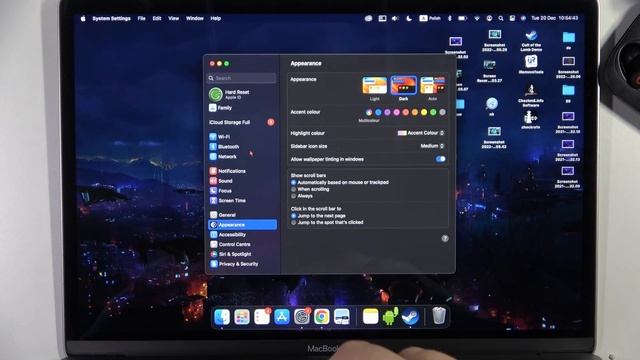This screenshot has height=360, width=640.
Task: Select the blue accent colour
Action: coord(378,112)
